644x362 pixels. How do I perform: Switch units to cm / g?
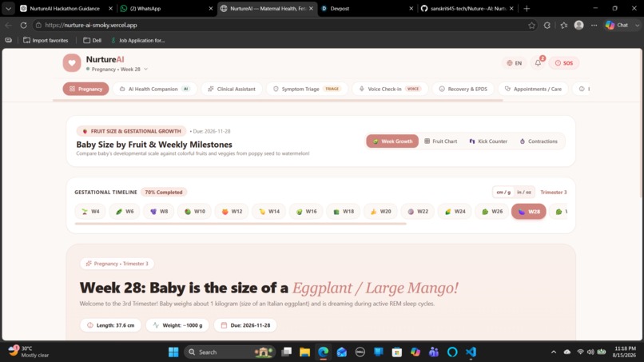[503, 192]
